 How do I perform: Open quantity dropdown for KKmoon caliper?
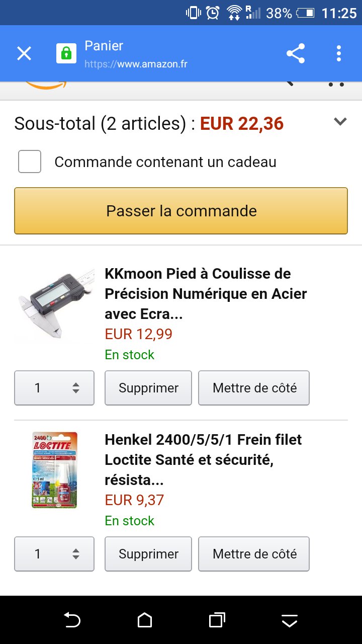[54, 388]
